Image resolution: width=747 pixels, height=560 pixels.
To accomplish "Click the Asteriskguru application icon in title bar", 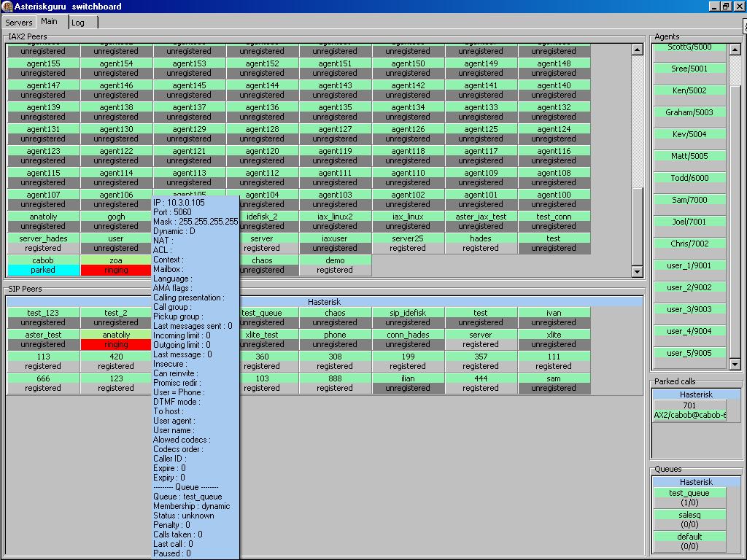I will point(7,7).
